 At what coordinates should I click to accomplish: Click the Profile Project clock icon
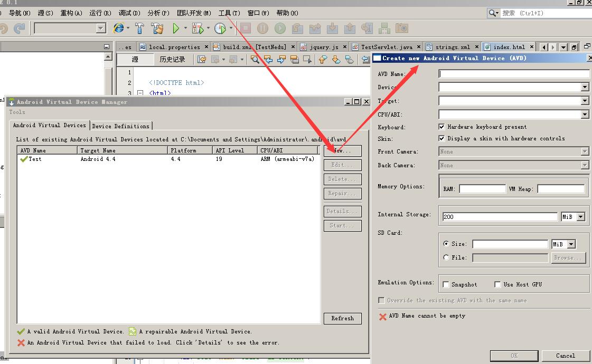click(x=220, y=28)
